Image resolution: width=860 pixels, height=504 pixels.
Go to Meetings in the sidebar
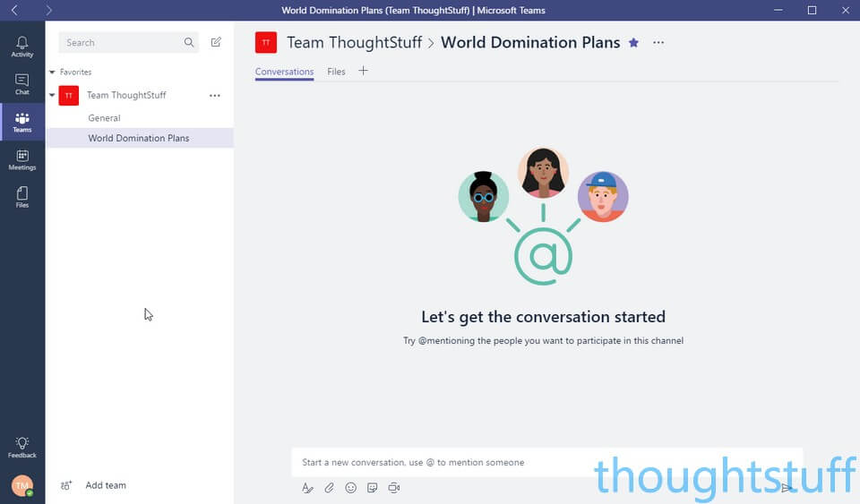pos(22,159)
